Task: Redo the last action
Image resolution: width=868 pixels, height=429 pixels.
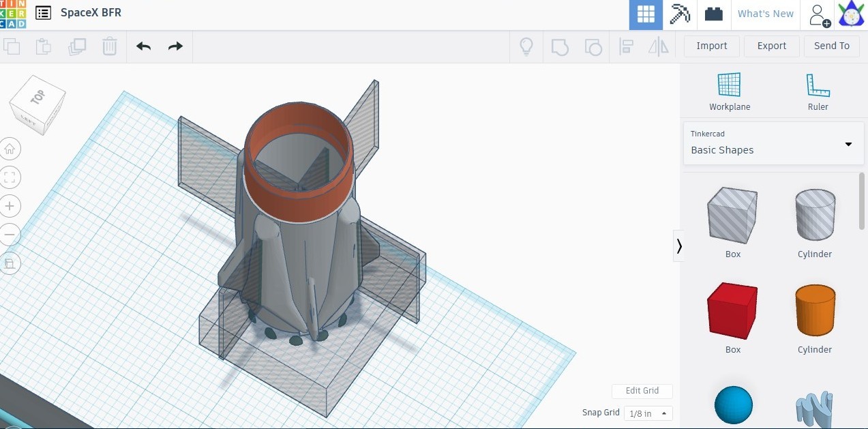Action: pos(175,46)
